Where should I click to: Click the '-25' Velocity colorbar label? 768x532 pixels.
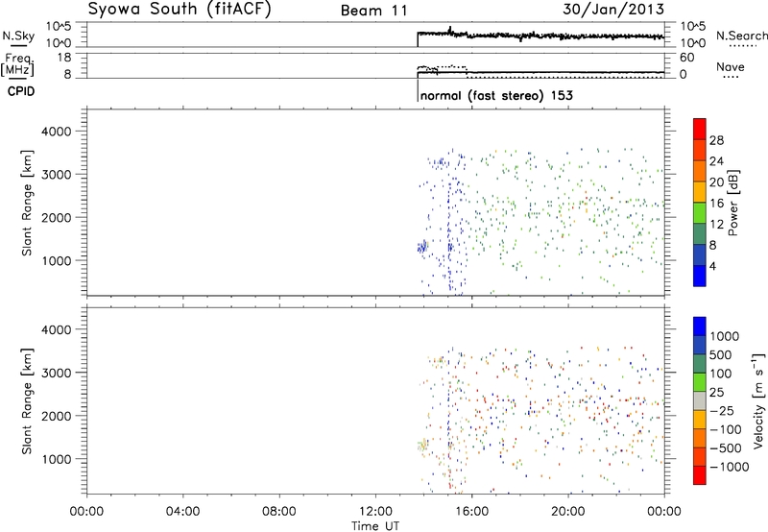tap(722, 411)
